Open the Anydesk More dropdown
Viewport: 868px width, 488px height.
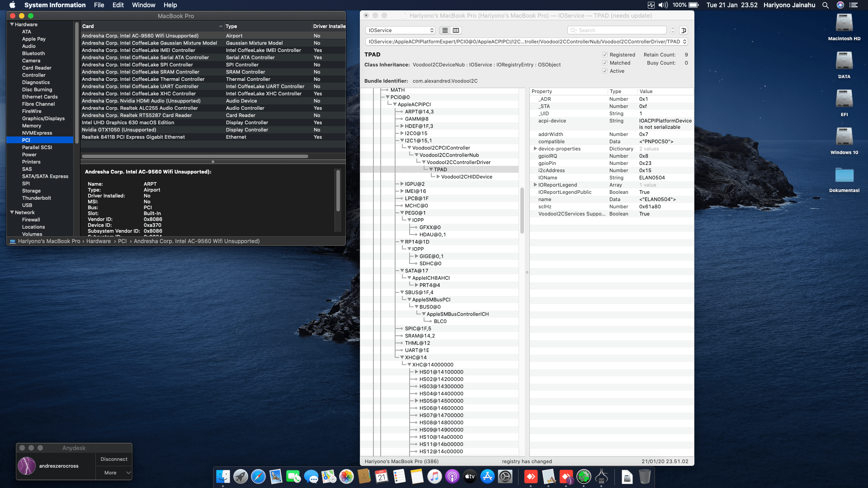point(114,473)
